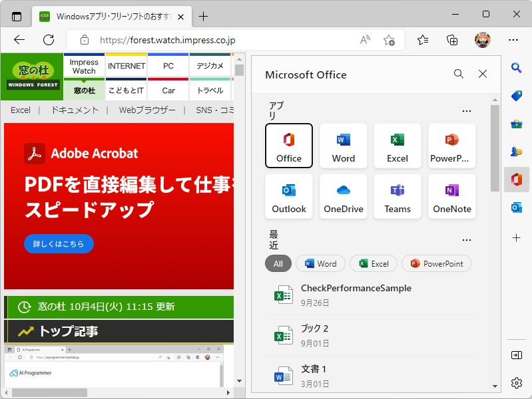Open the sidebar Tools briefcase icon

[517, 124]
